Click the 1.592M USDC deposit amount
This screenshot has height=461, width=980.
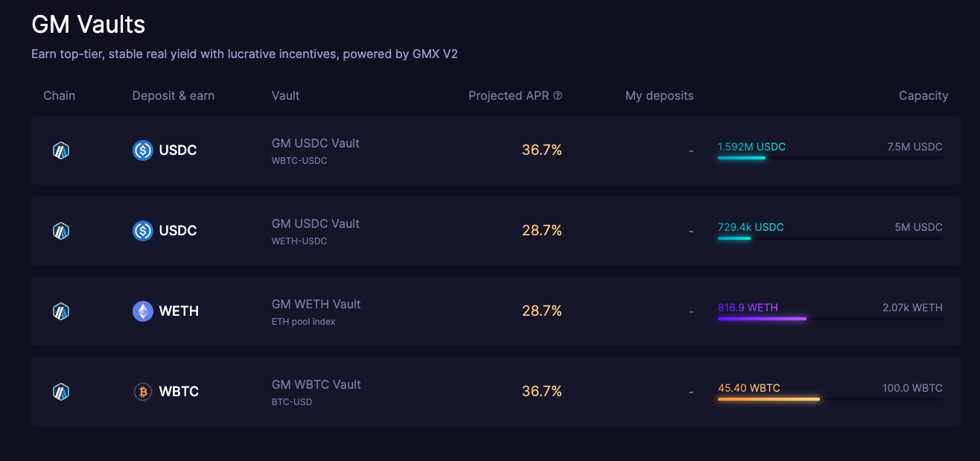tap(749, 146)
